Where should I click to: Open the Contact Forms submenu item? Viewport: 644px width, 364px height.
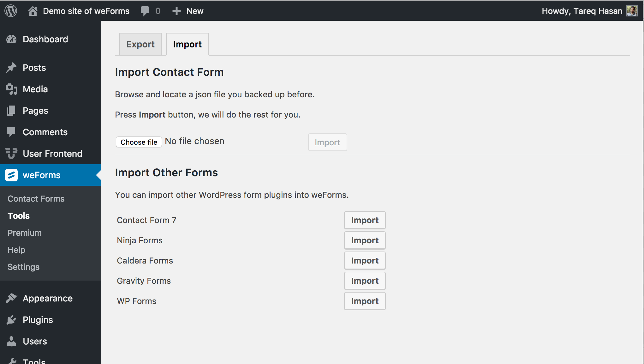(36, 198)
